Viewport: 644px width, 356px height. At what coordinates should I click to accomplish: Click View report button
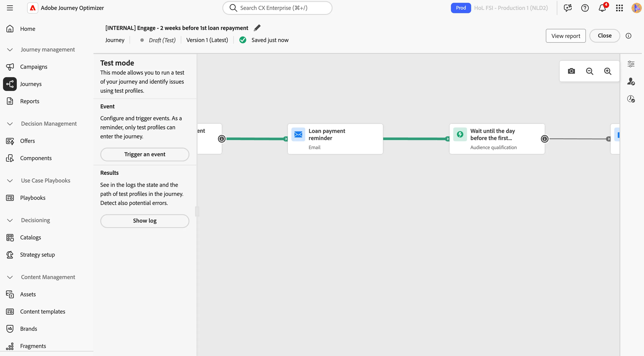point(565,36)
